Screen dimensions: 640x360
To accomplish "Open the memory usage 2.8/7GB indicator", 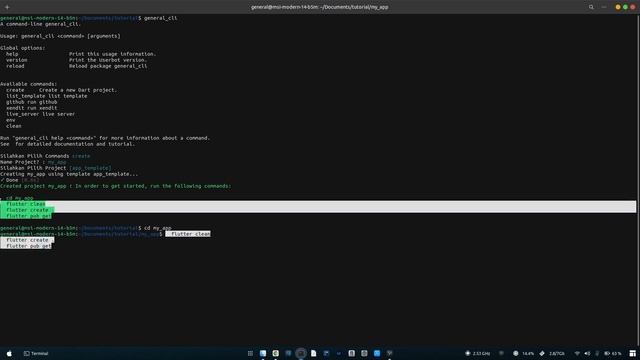I will pyautogui.click(x=552, y=353).
